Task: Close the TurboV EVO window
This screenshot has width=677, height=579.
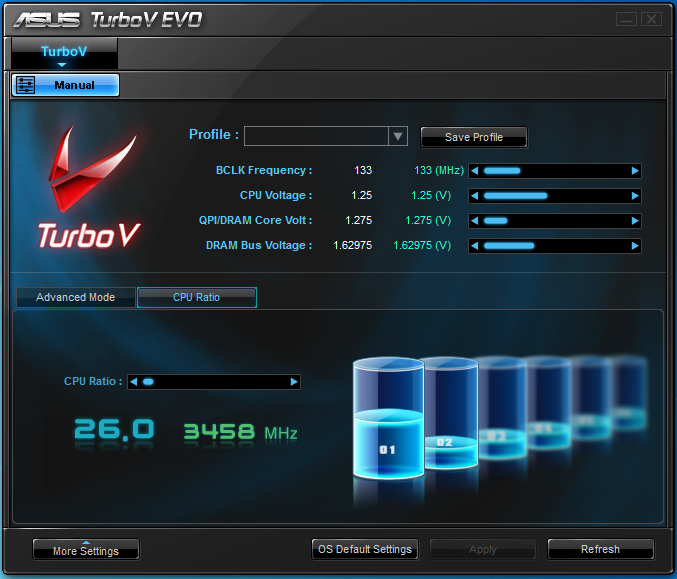Action: tap(652, 19)
